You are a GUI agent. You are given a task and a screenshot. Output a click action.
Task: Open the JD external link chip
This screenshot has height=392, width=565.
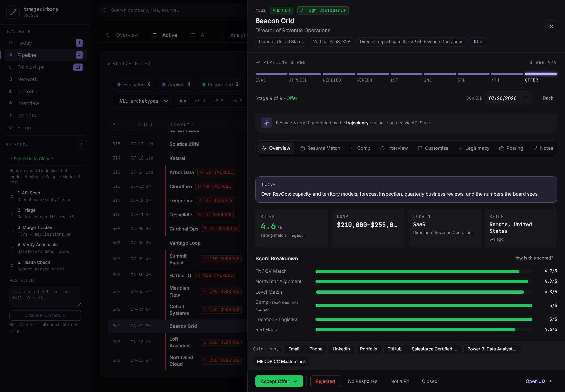(478, 42)
